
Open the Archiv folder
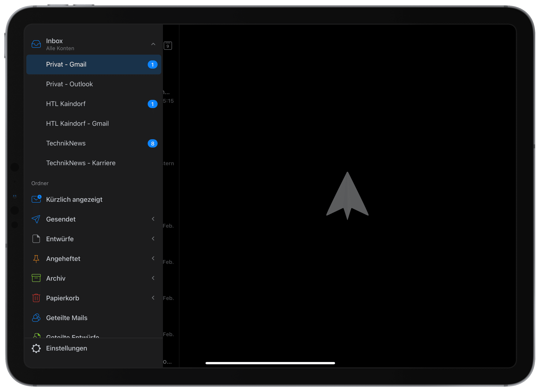[x=94, y=279]
